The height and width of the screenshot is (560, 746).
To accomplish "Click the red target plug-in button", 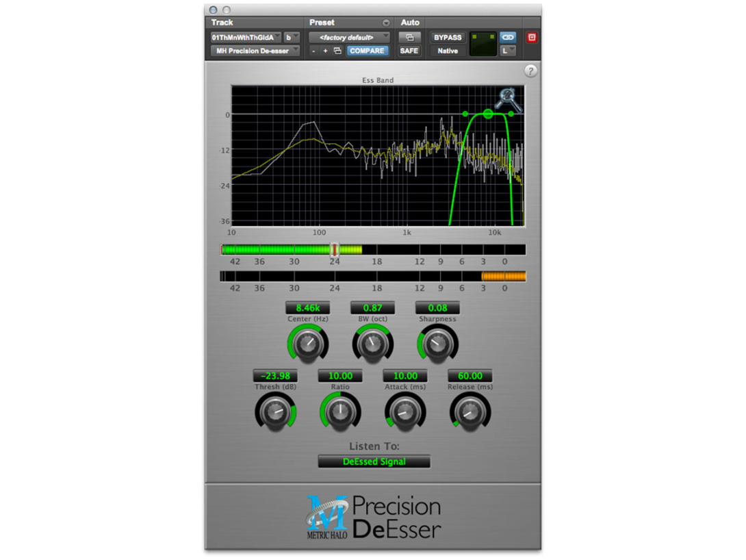I will point(531,37).
